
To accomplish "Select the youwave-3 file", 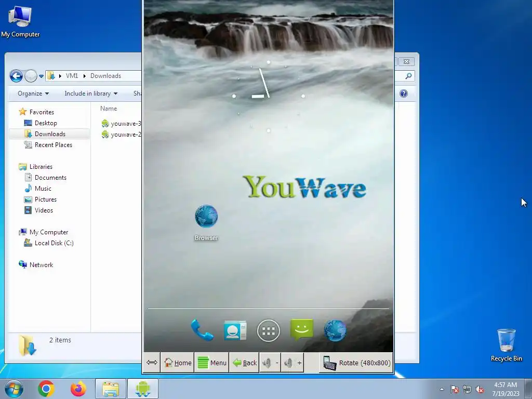I will tap(121, 124).
